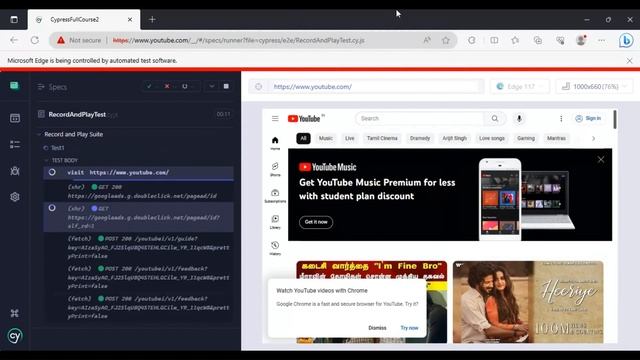Click the YouTube logo
Viewport: 640px width, 360px height.
coord(304,119)
